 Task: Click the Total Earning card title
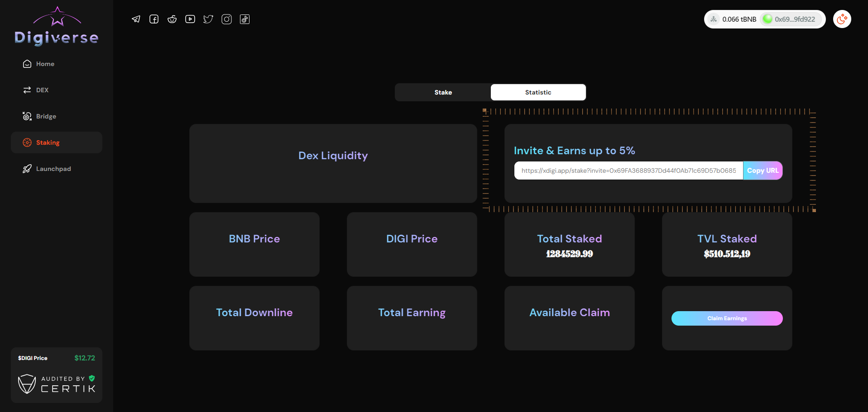point(412,313)
